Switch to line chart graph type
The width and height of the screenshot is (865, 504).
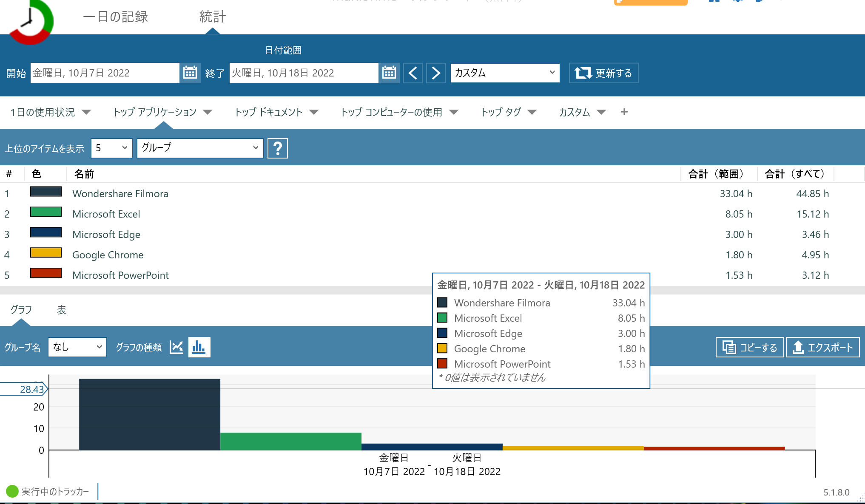[176, 347]
